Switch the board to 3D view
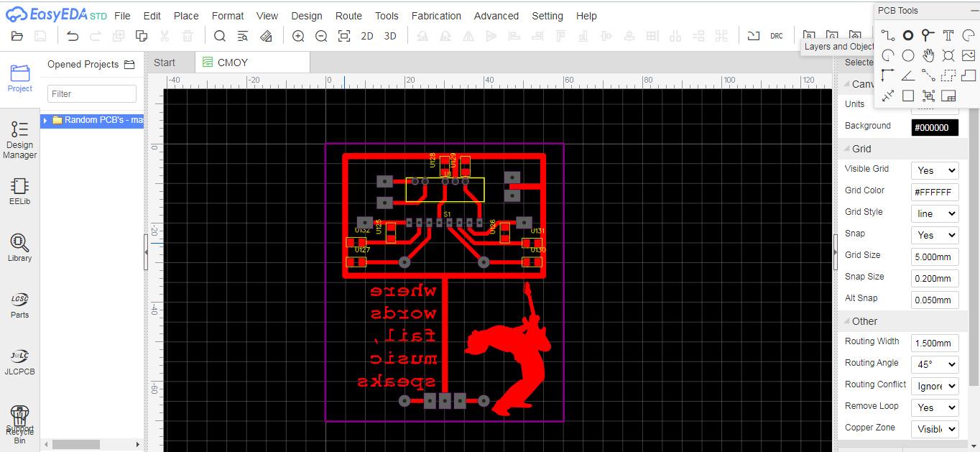The width and height of the screenshot is (980, 452). pyautogui.click(x=389, y=35)
